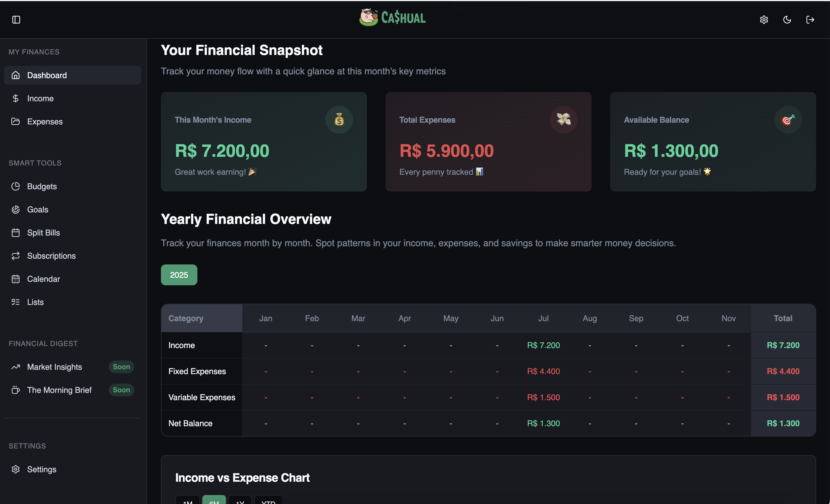Click the target icon on Available Balance
The height and width of the screenshot is (504, 830).
[788, 119]
